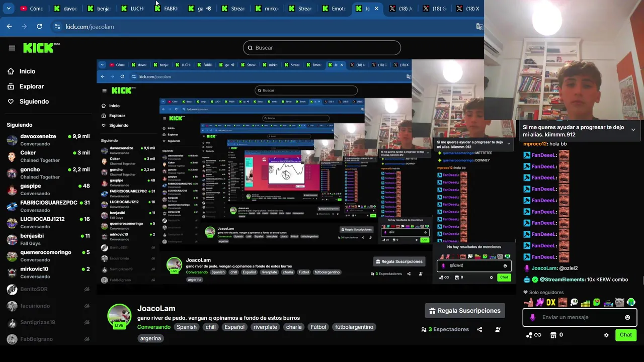Screen dimensions: 644x362
Task: Insert white skull emote
Action: click(574, 303)
